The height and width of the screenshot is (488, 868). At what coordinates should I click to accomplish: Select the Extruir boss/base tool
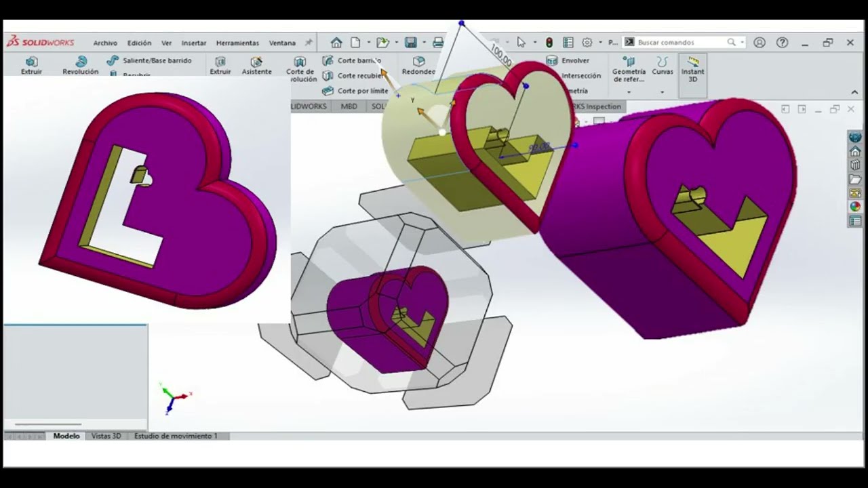(x=31, y=66)
